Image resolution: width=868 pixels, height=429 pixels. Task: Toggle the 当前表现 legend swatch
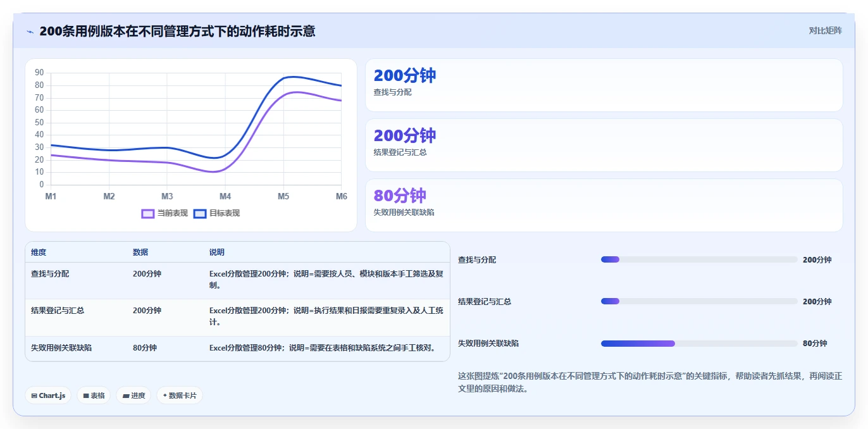click(147, 213)
